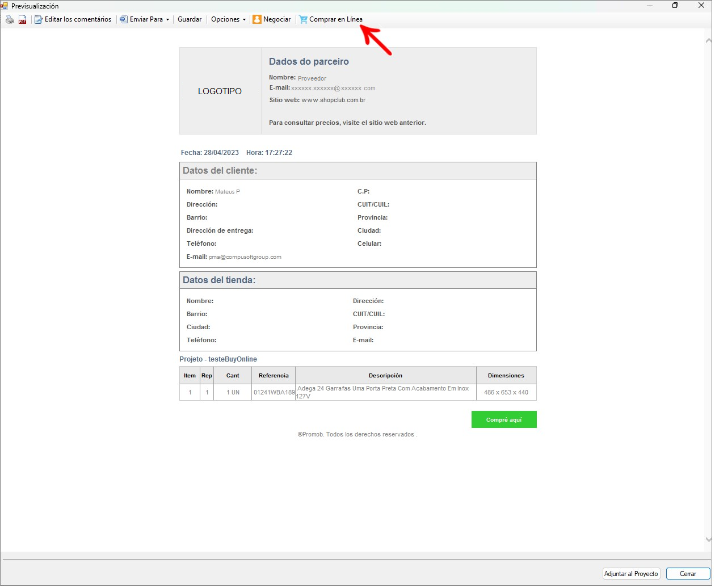Click the Descripción column header
The height and width of the screenshot is (588, 715).
[x=386, y=376]
